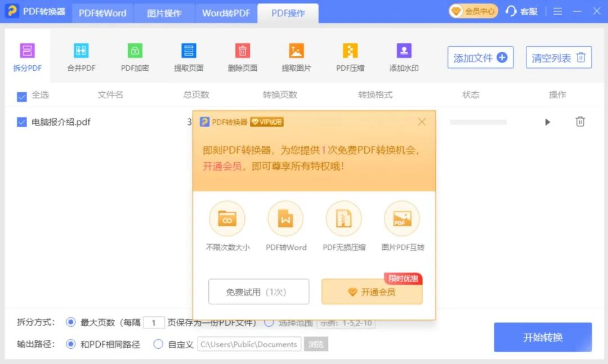Switch to the PDF操作 tab

288,13
